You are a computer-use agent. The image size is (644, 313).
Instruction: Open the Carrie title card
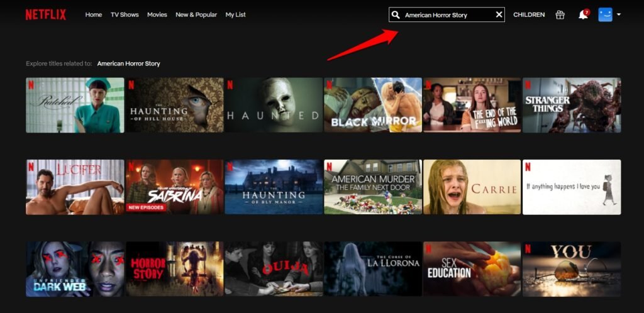click(x=472, y=187)
